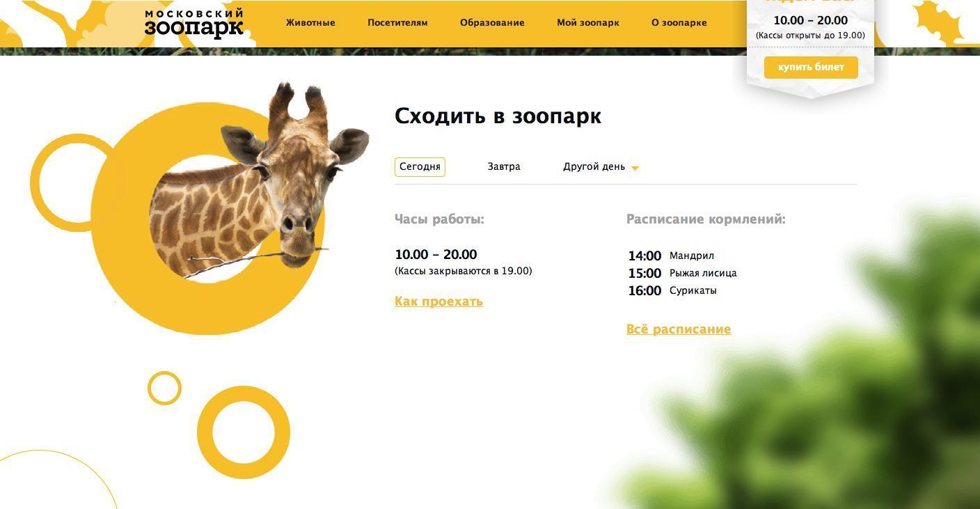Image resolution: width=980 pixels, height=509 pixels.
Task: Click the купить билет button
Action: pyautogui.click(x=811, y=68)
